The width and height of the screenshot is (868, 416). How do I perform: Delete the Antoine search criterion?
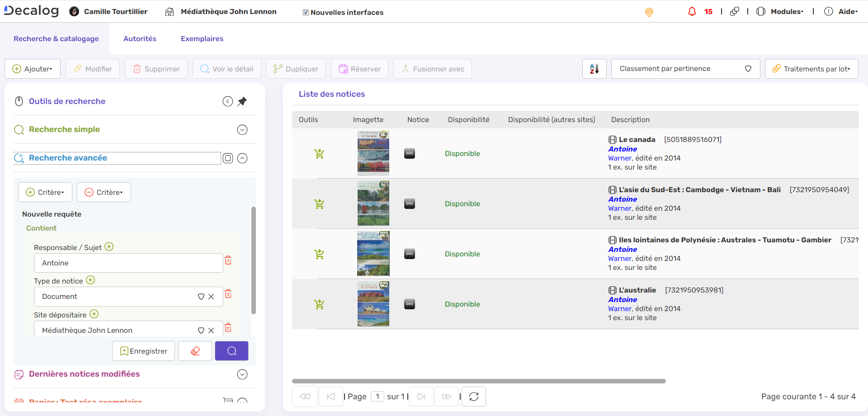tap(228, 260)
